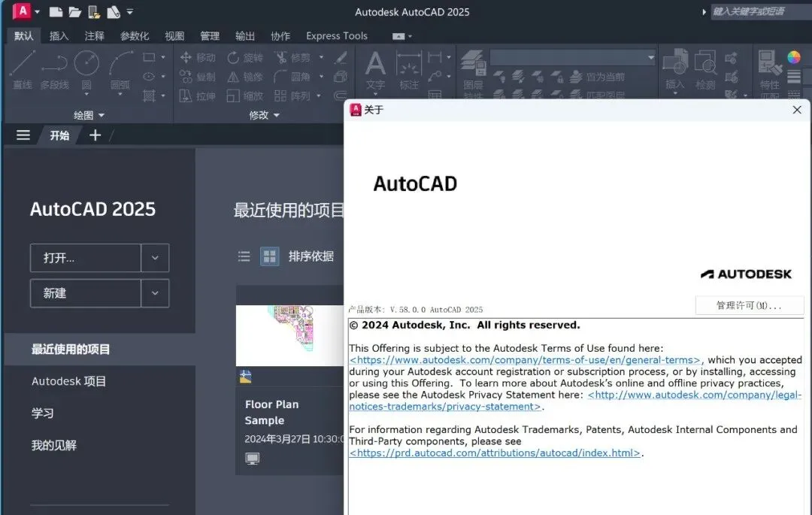The width and height of the screenshot is (812, 515).
Task: Switch to the 插入 ribbon tab
Action: [x=59, y=36]
